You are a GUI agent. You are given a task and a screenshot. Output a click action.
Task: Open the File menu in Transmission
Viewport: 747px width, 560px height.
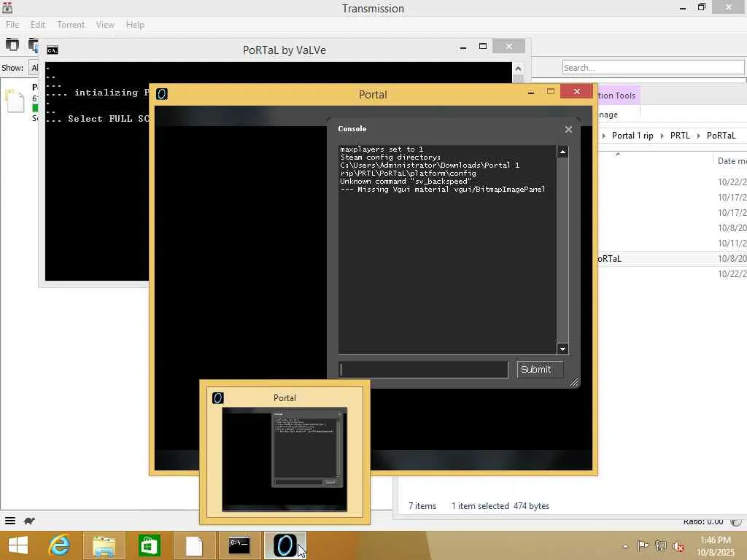[x=12, y=25]
